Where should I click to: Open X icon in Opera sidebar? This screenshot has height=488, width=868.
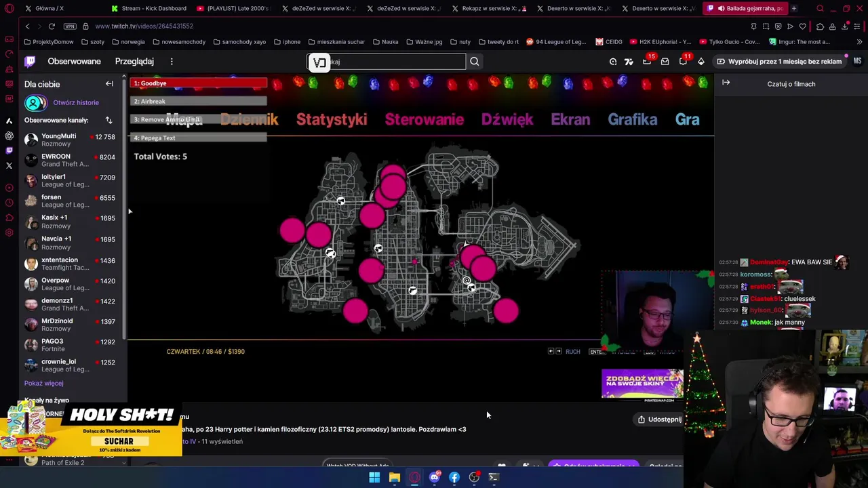(9, 165)
